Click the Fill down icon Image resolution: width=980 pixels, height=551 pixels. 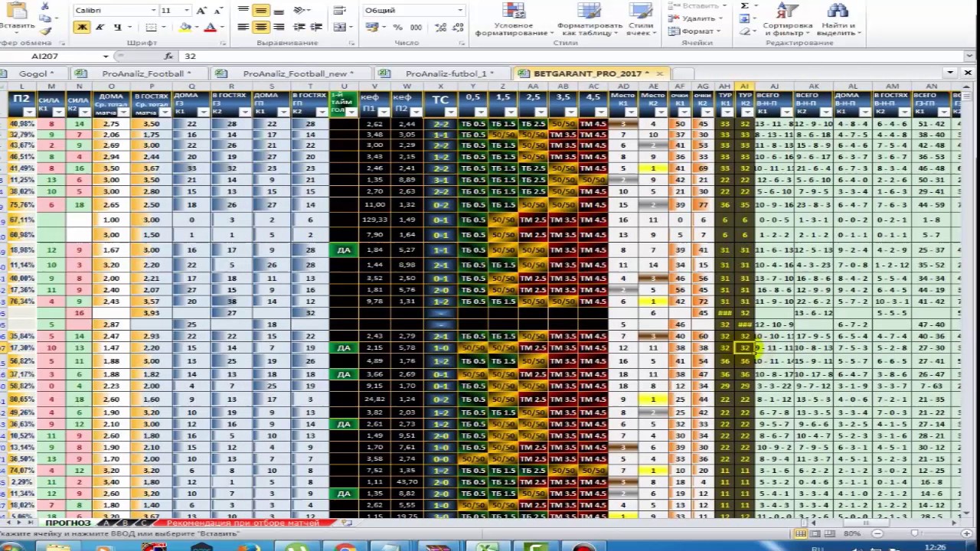pyautogui.click(x=744, y=18)
